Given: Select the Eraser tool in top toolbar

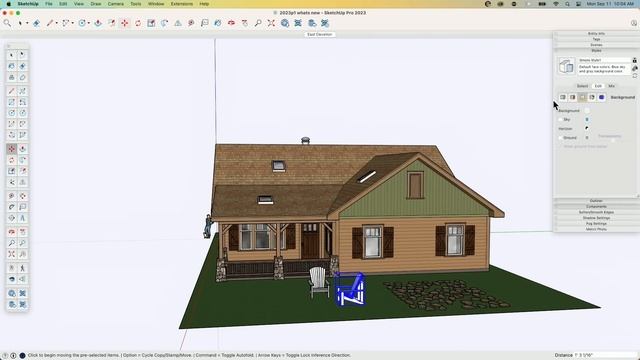Looking at the screenshot, I should pyautogui.click(x=37, y=23).
